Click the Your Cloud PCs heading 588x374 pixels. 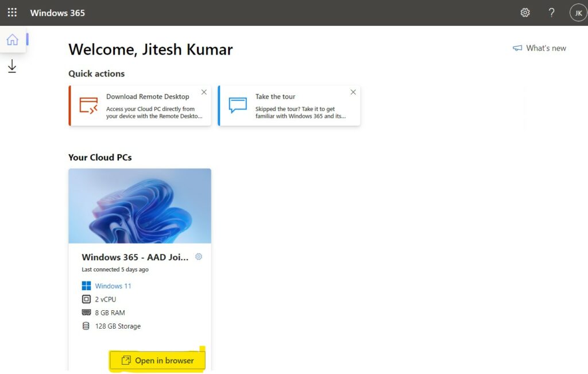pyautogui.click(x=100, y=157)
